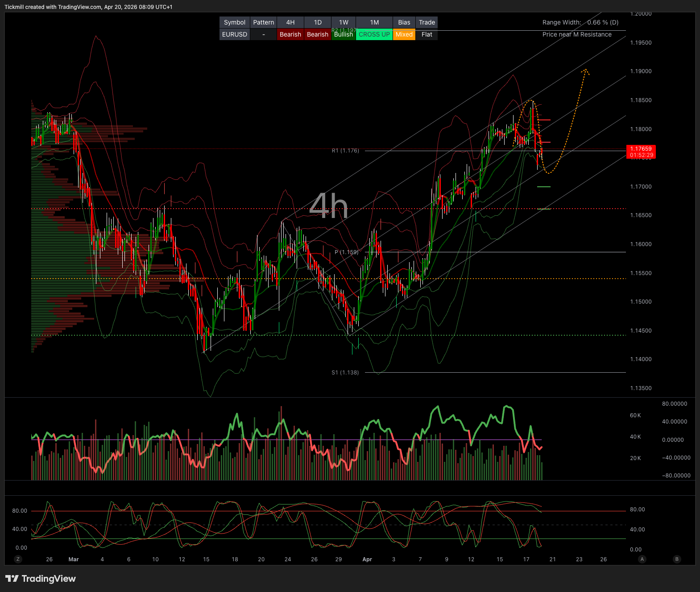Click the Apr label on time axis

tap(367, 559)
